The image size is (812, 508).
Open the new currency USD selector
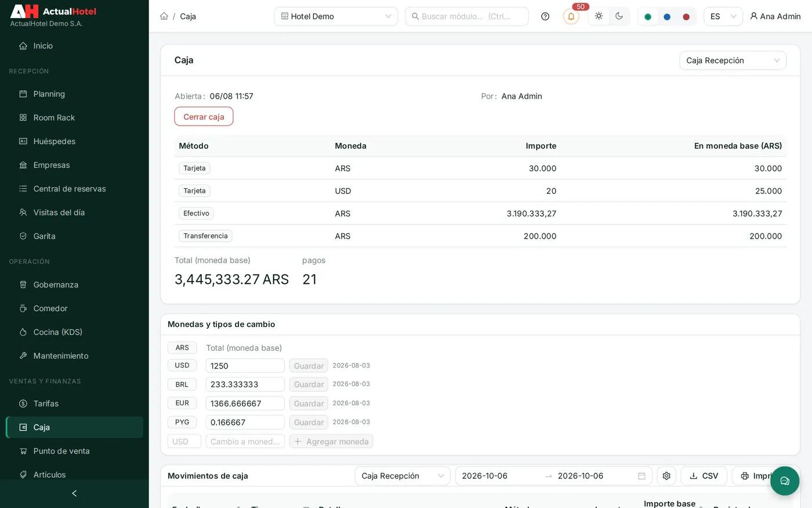point(184,441)
